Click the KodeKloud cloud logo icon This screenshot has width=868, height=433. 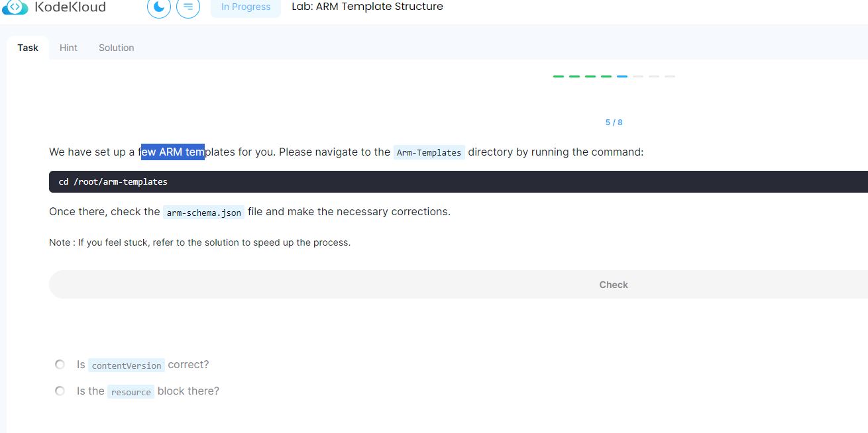pyautogui.click(x=15, y=7)
